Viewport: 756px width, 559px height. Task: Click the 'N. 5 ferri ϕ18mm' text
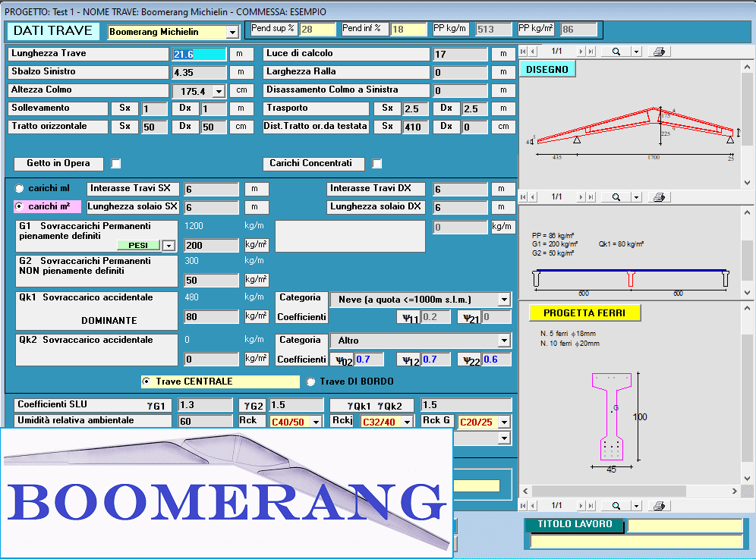click(x=568, y=334)
